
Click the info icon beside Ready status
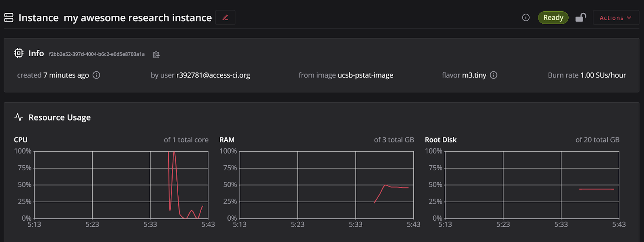click(526, 18)
